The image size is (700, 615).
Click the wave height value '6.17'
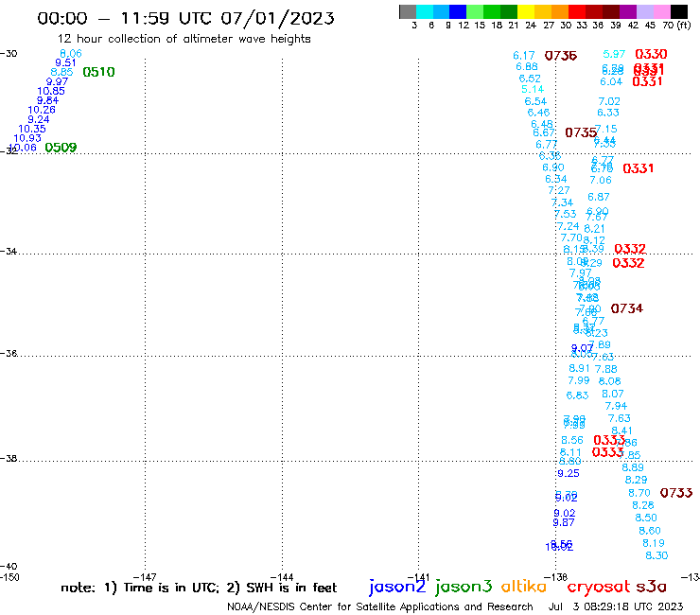pos(524,56)
